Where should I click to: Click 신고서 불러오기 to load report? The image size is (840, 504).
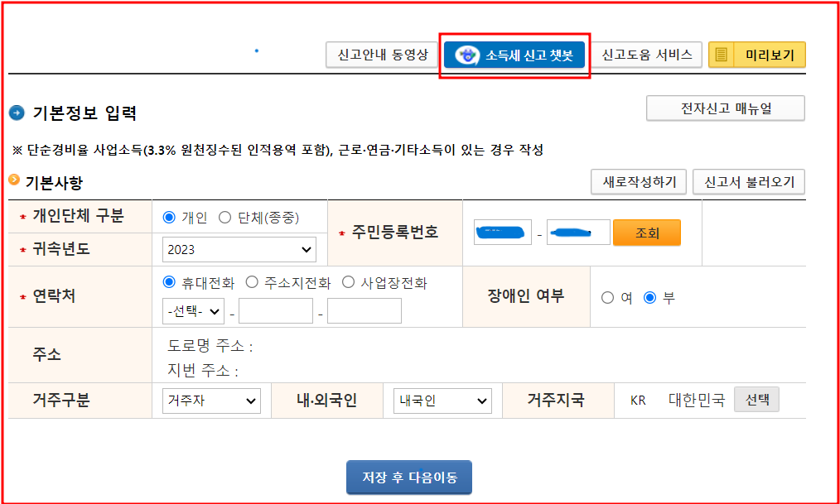point(750,181)
